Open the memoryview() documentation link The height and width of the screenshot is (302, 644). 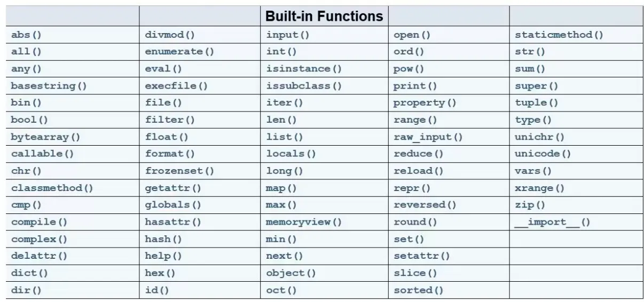[304, 222]
